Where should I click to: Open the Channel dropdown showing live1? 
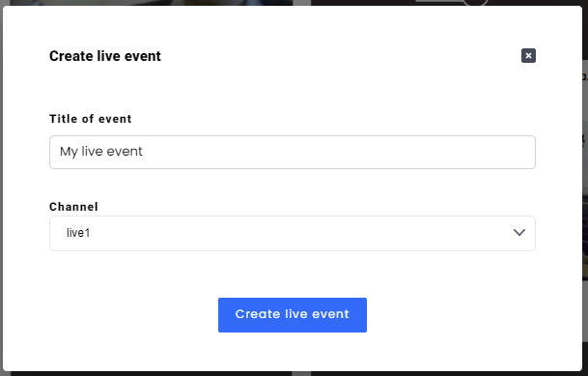coord(293,233)
